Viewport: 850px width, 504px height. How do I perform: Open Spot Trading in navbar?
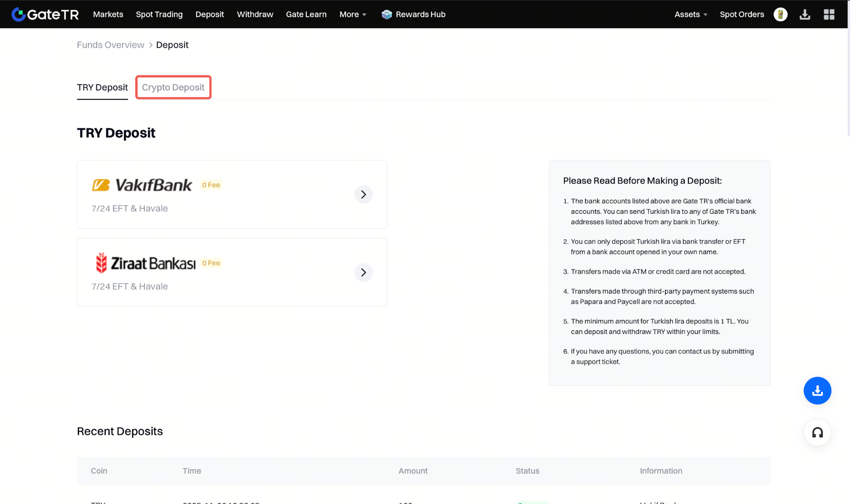point(159,14)
